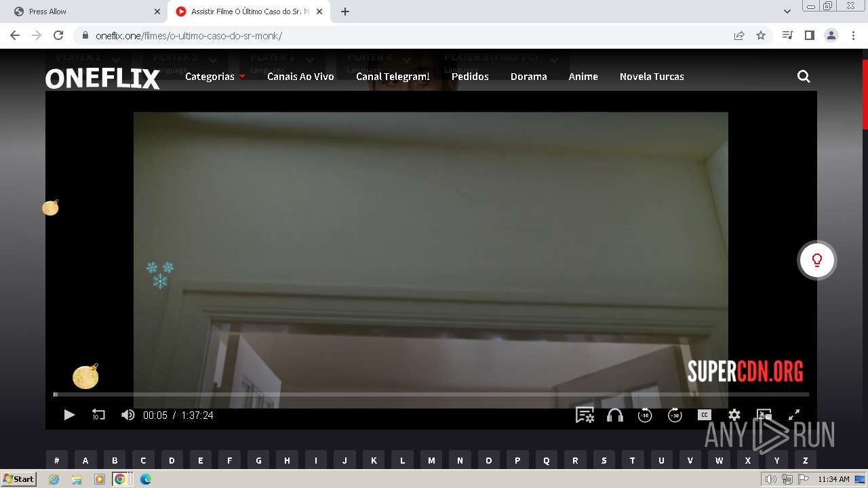868x488 pixels.
Task: Filter titles by letter E
Action: click(201, 460)
